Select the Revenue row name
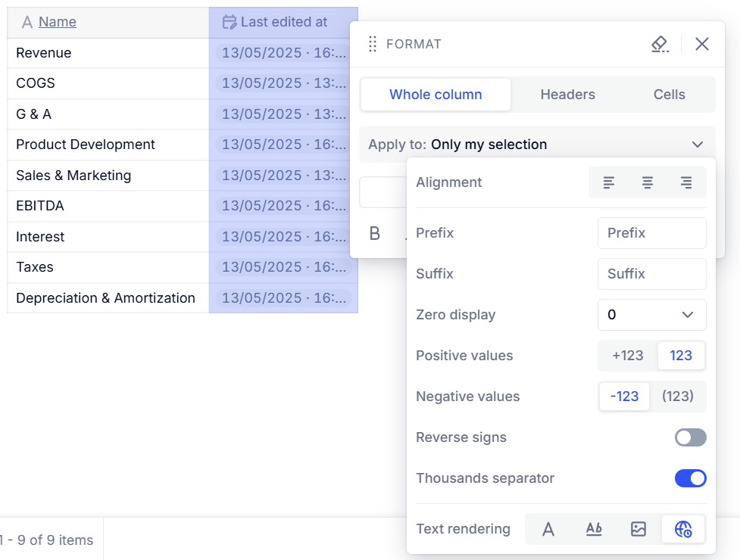Viewport: 740px width, 560px height. click(x=43, y=53)
